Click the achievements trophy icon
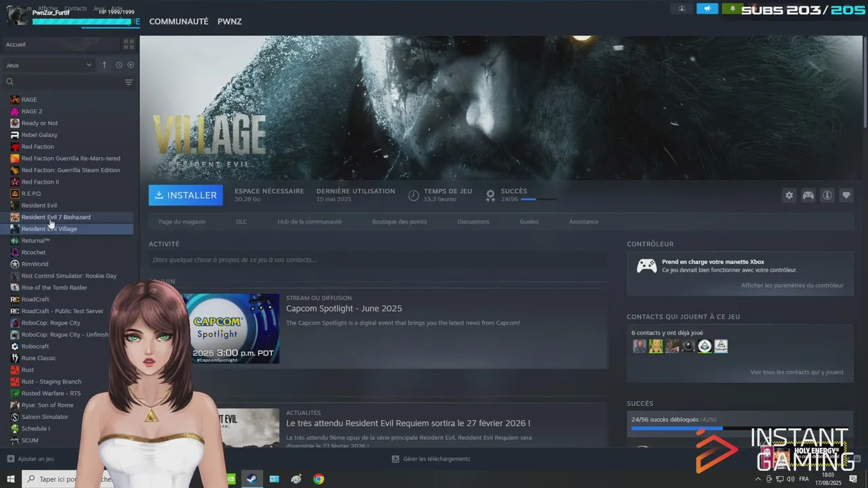868x488 pixels. pyautogui.click(x=490, y=195)
